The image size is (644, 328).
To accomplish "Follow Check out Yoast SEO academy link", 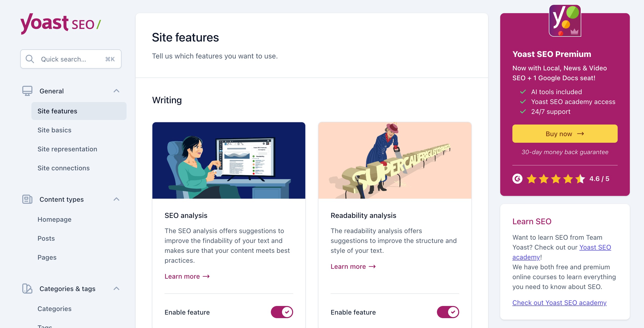I will pos(559,303).
